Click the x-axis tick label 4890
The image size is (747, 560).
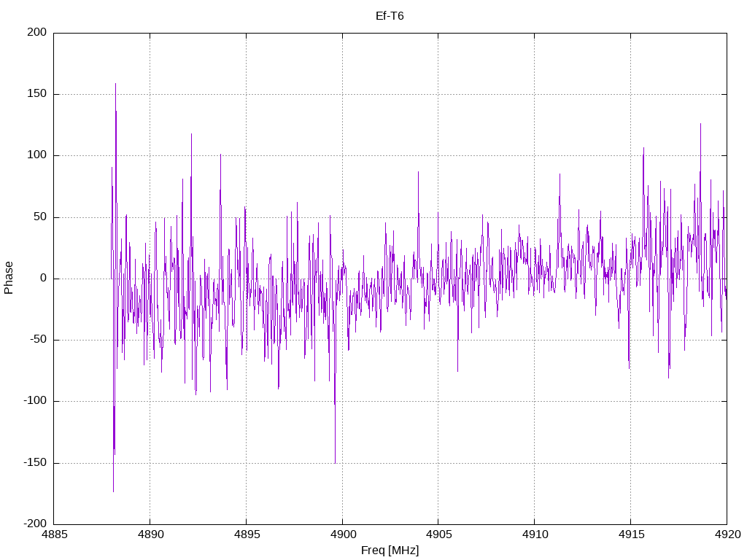pos(150,534)
